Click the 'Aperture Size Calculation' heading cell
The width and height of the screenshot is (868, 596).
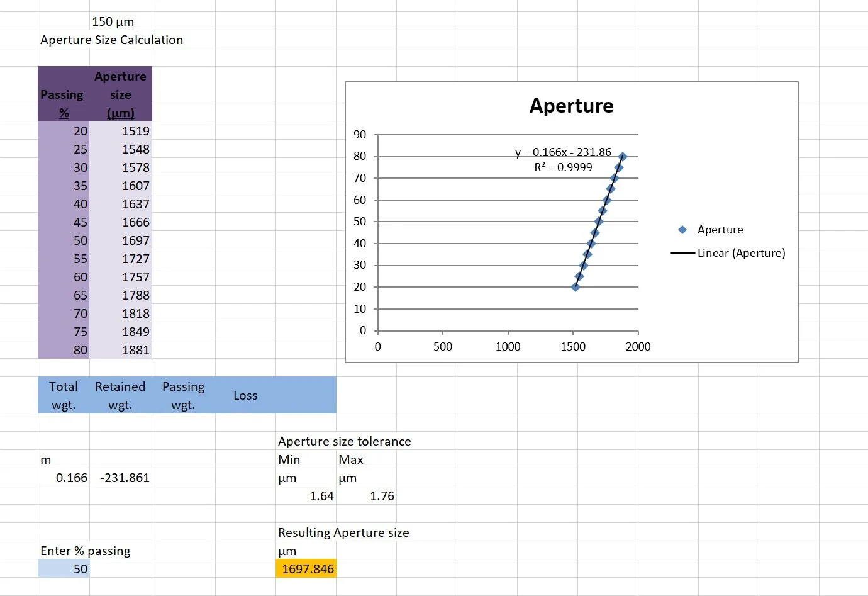coord(112,40)
